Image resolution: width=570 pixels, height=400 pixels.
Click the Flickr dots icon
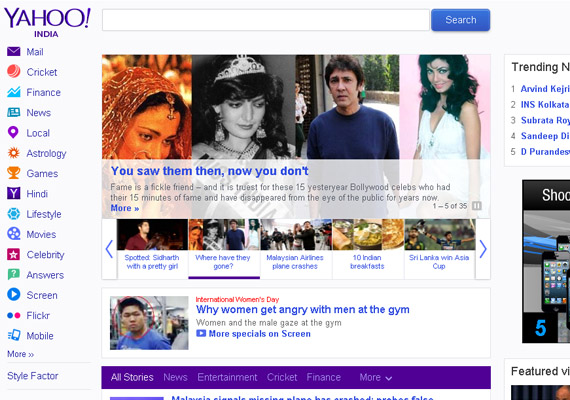(14, 315)
